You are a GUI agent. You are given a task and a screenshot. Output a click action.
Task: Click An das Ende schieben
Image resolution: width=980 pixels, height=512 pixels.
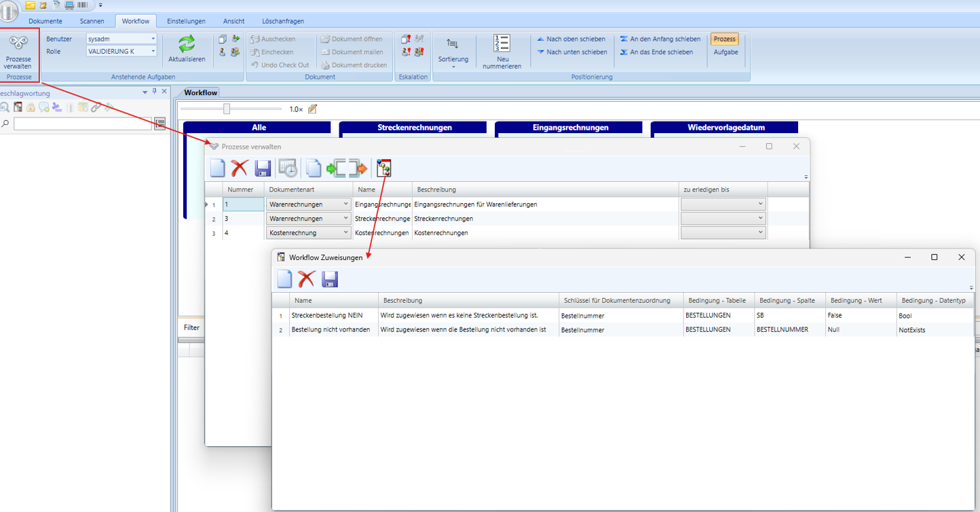656,52
